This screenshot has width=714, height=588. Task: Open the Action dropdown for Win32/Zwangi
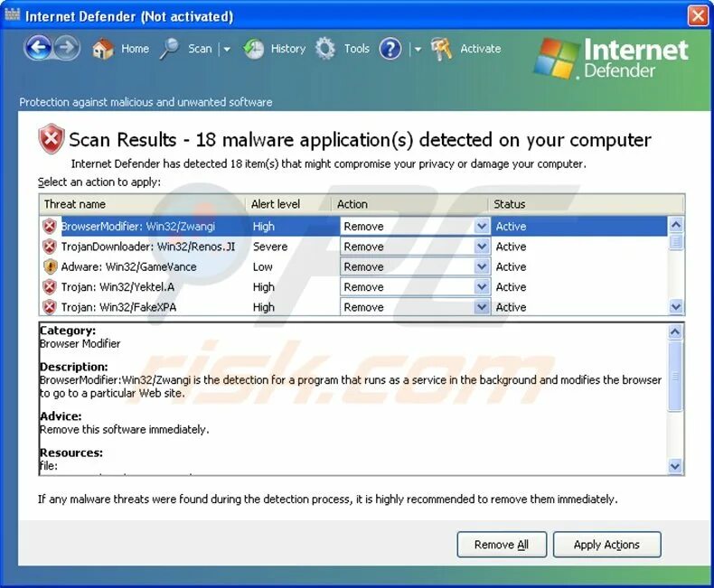click(482, 226)
